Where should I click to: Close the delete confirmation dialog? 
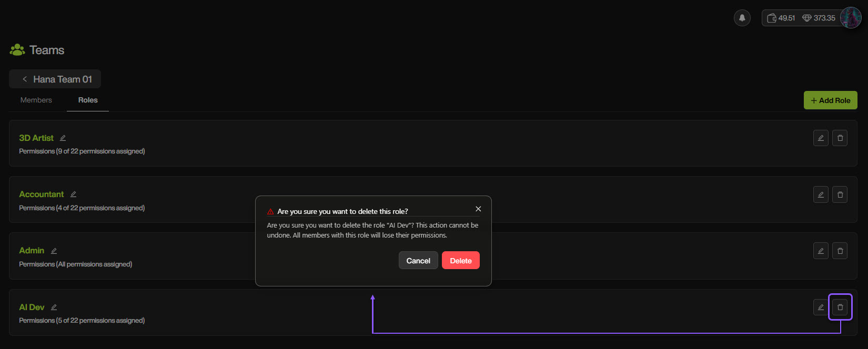click(x=478, y=209)
